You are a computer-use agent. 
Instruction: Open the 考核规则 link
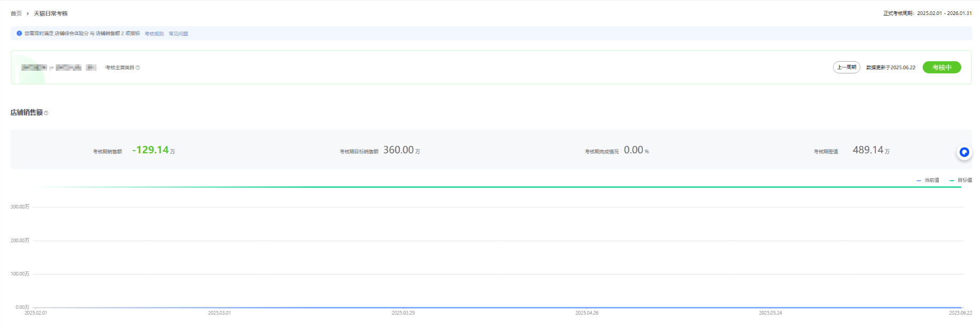click(x=154, y=34)
